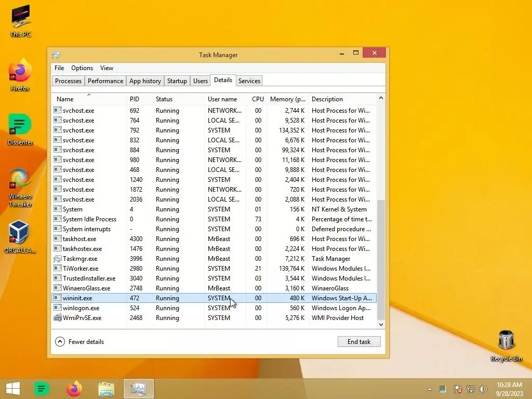Click Task Manager title bar icon
Viewport: 532px width, 399px height.
(56, 55)
